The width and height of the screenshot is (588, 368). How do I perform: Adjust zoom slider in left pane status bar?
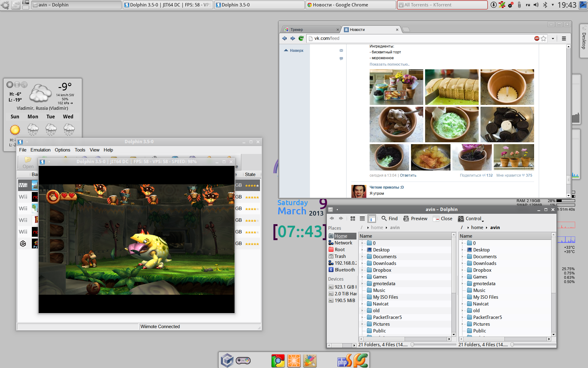point(413,345)
